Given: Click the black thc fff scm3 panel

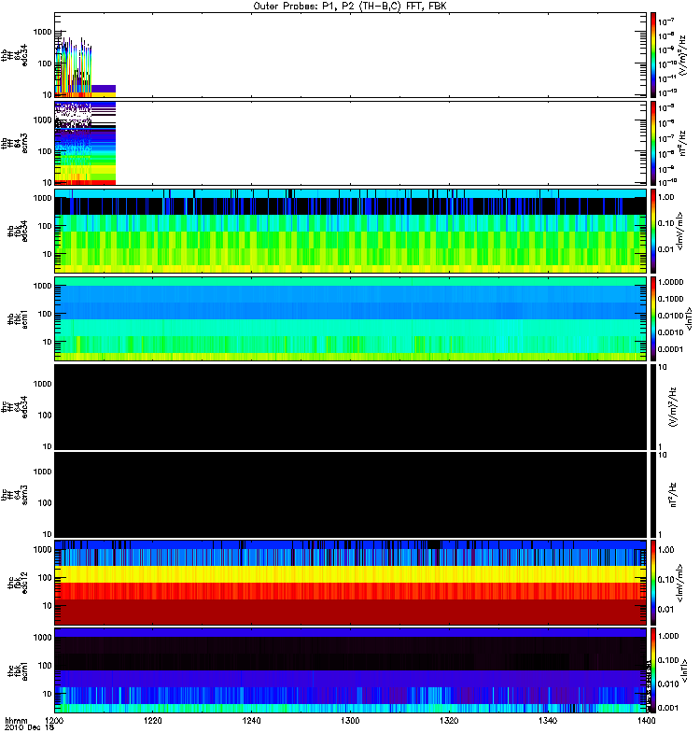Looking at the screenshot, I should pos(350,495).
